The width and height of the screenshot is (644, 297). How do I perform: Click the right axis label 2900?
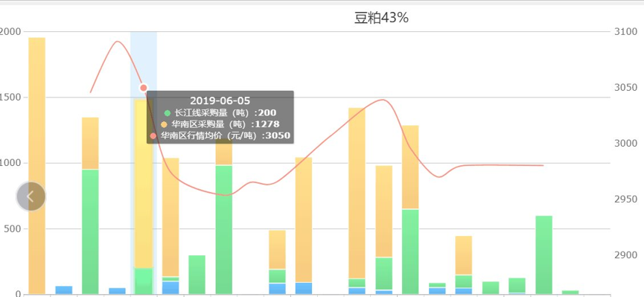pyautogui.click(x=626, y=255)
